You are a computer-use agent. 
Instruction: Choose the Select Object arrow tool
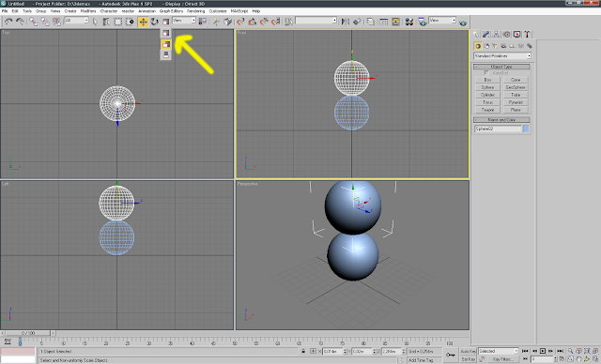coord(96,22)
